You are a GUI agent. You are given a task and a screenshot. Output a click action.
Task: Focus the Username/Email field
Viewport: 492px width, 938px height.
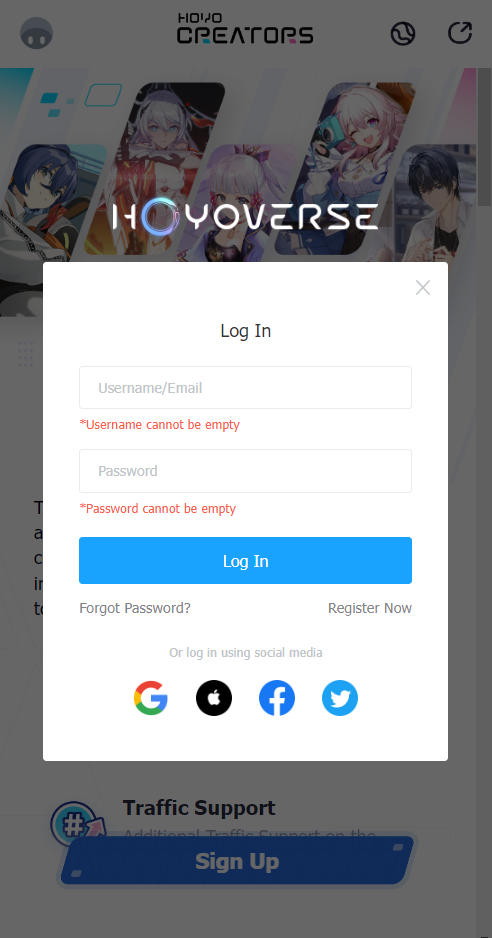[245, 388]
